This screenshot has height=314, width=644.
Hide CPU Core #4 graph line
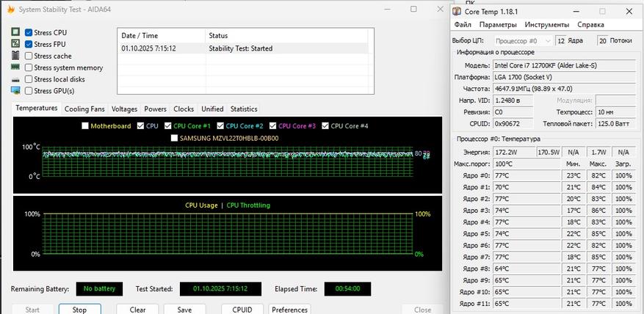click(325, 126)
